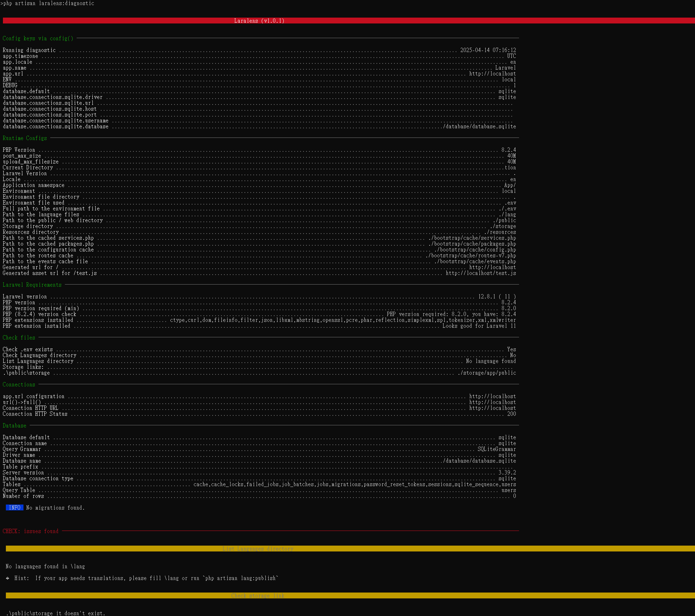Select 'Environment file directory' row label
This screenshot has height=616, width=695.
click(x=41, y=197)
